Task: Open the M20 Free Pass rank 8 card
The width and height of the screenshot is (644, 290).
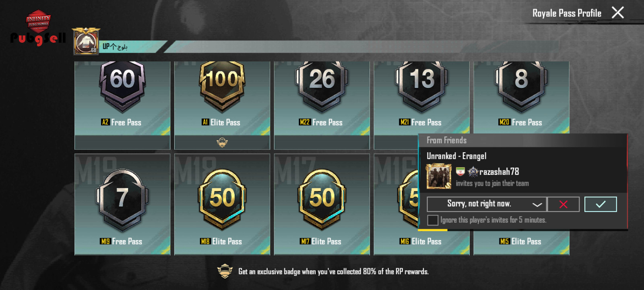Action: (521, 97)
